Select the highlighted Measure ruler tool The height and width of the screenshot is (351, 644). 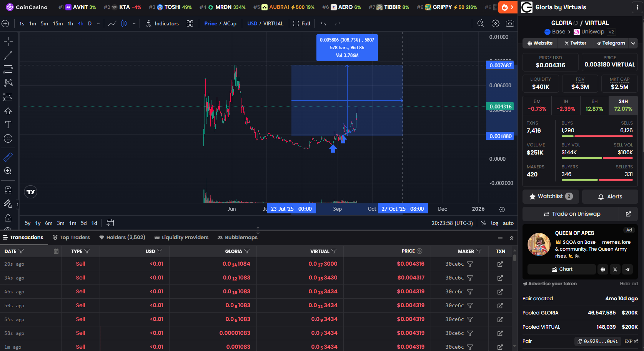(8, 157)
